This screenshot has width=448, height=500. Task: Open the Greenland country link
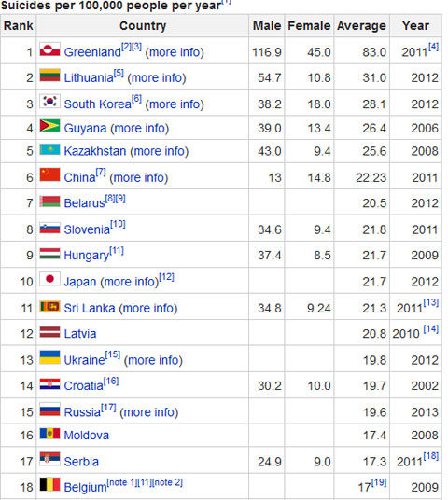point(92,52)
